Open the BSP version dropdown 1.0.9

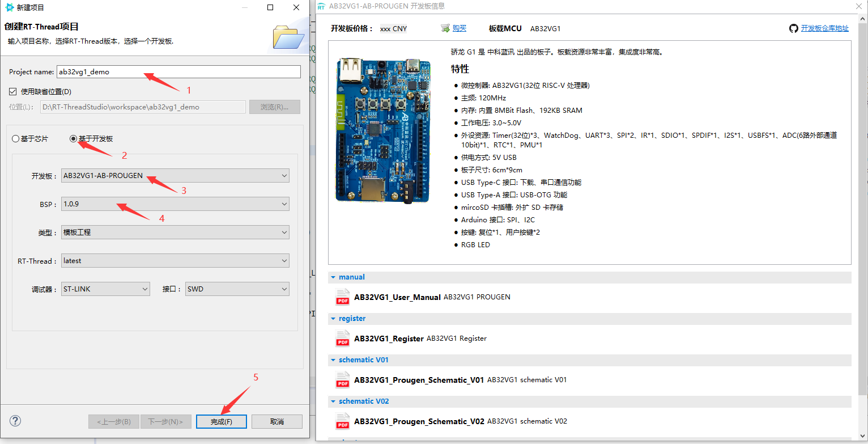tap(176, 204)
